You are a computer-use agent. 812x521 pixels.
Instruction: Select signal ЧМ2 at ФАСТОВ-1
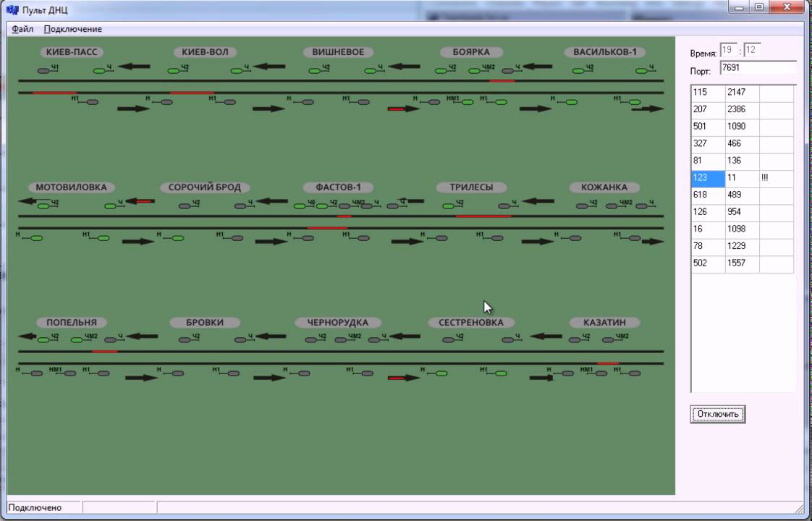(345, 206)
